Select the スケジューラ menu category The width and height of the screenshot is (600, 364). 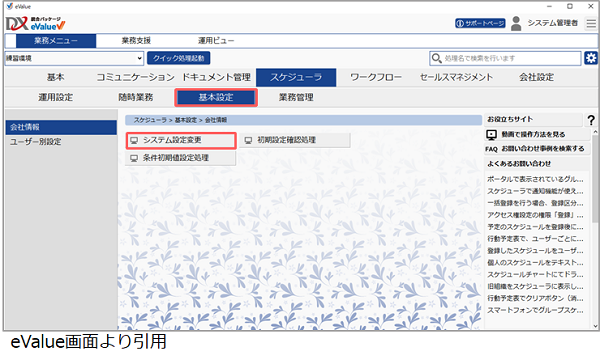point(296,77)
